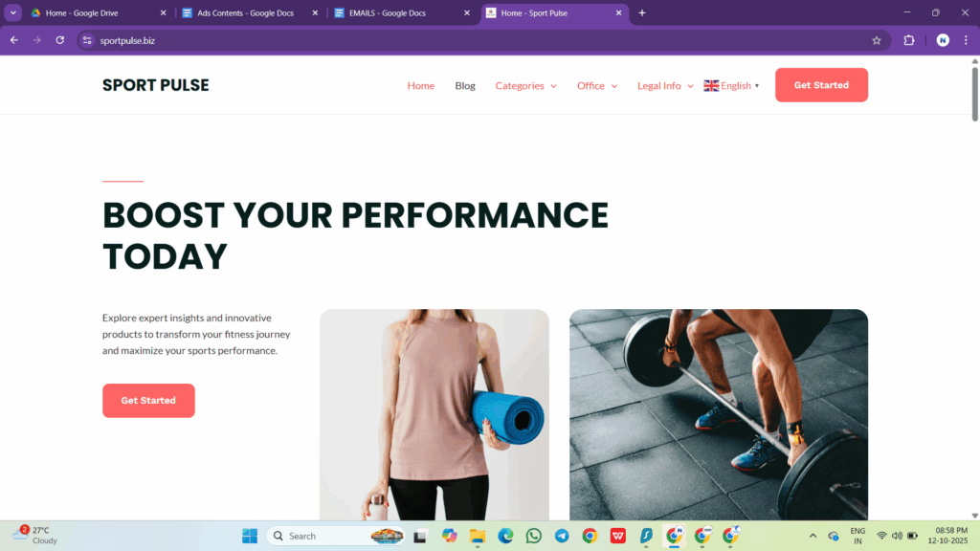Reload the page using the refresh icon
This screenshot has height=551, width=980.
click(60, 40)
